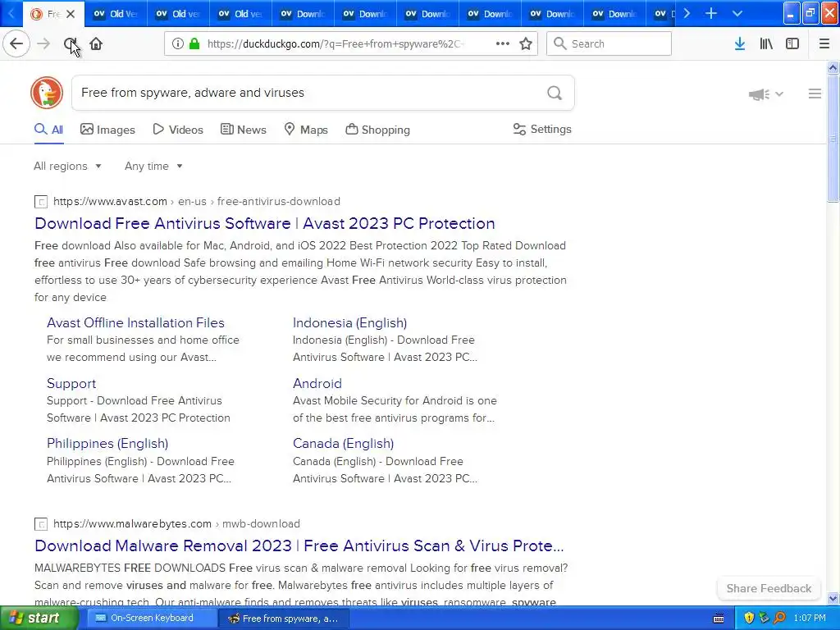
Task: Click the avast.com result URL text
Action: (x=197, y=202)
